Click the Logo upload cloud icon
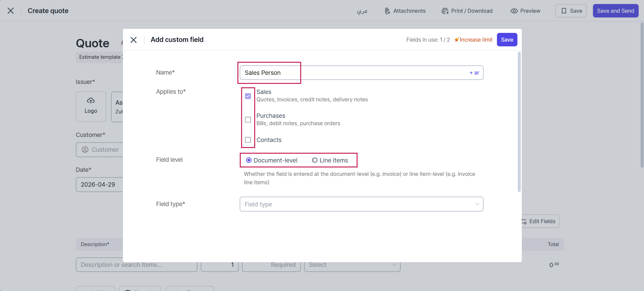This screenshot has height=291, width=644. coord(91,101)
